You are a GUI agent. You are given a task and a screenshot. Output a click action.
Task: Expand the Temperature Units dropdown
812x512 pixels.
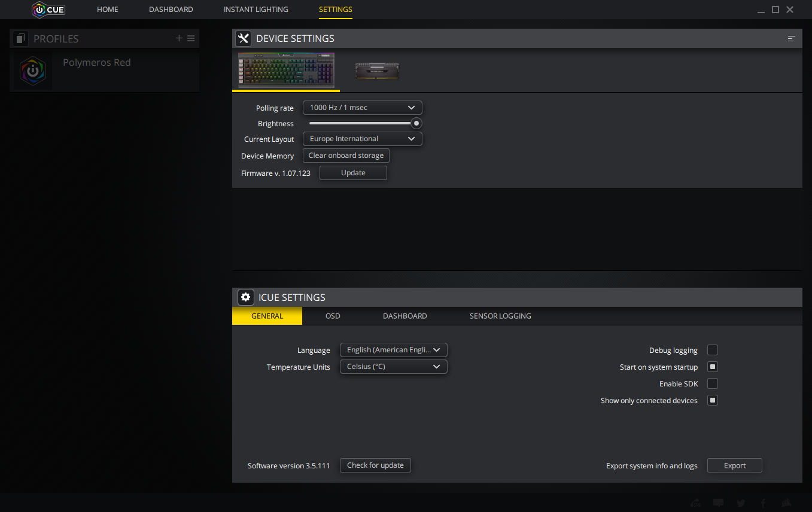[x=393, y=367]
